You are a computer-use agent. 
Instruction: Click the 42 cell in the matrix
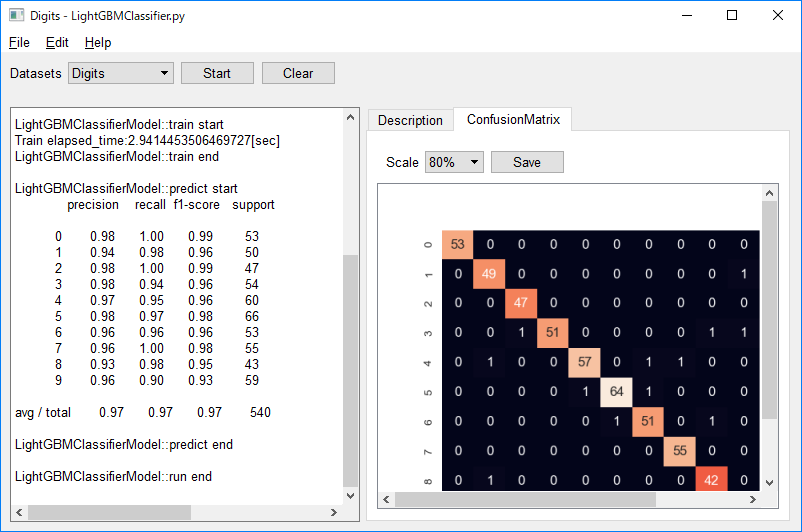point(711,480)
